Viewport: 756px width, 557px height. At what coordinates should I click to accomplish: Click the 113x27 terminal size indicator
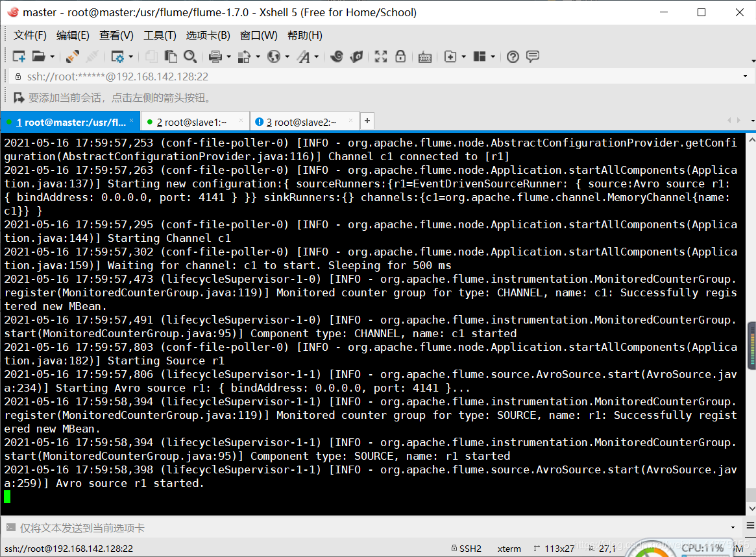[x=554, y=549]
